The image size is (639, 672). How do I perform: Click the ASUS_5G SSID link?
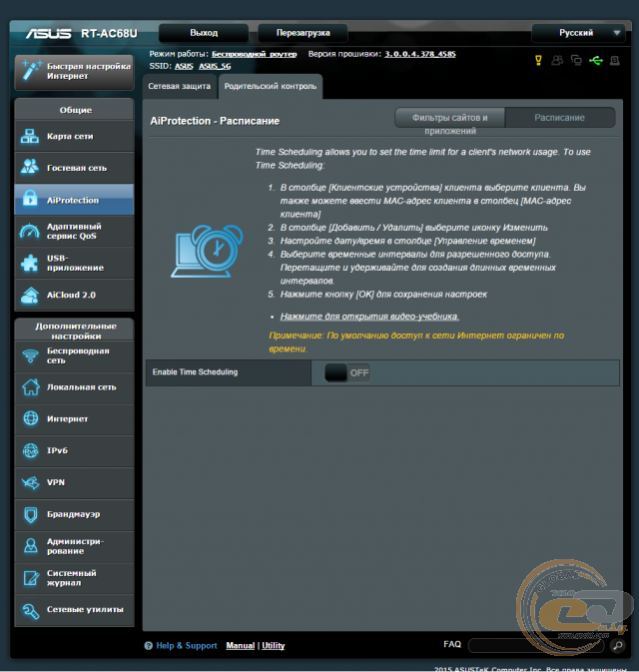215,66
